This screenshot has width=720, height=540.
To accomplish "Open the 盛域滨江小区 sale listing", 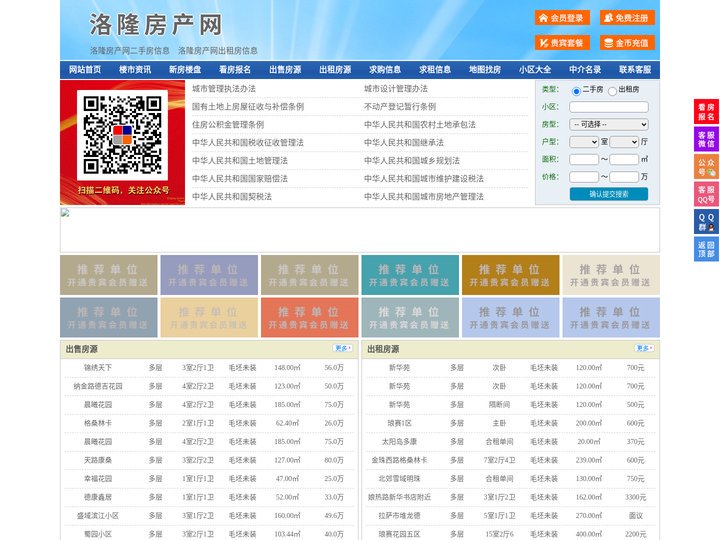I will point(98,516).
